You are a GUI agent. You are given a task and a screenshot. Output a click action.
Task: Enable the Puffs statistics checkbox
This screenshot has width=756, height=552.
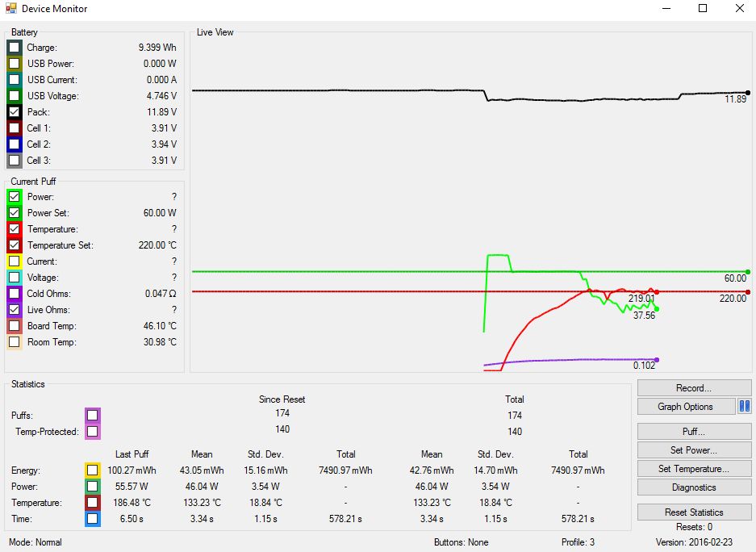tap(93, 415)
